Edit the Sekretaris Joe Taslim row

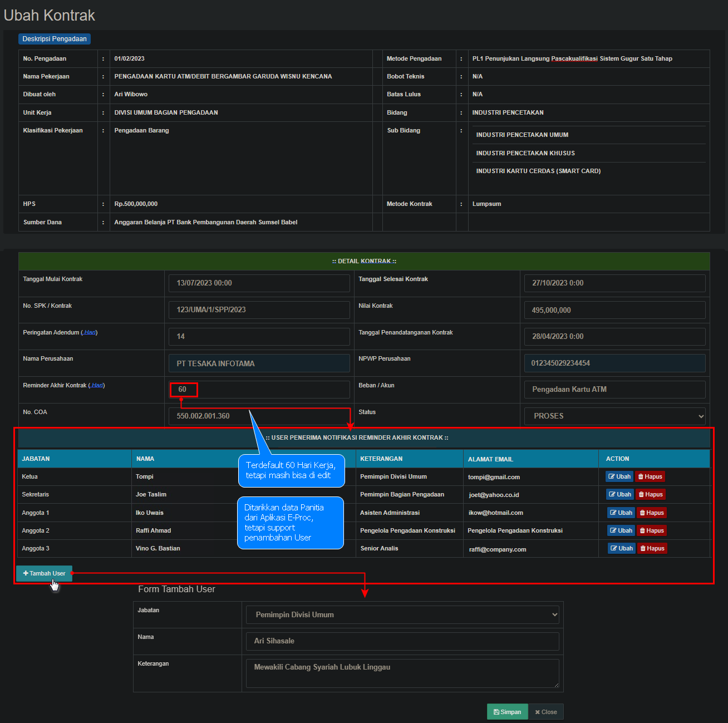pos(619,494)
